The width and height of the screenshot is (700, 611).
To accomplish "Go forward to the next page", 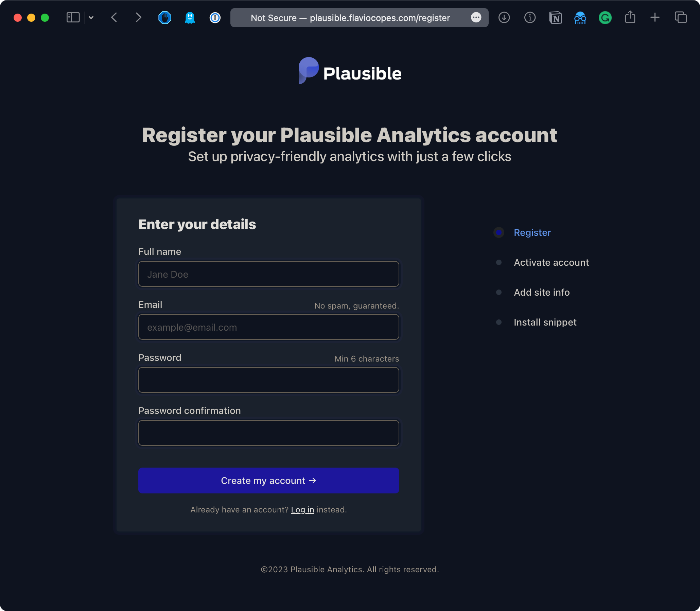I will click(138, 17).
